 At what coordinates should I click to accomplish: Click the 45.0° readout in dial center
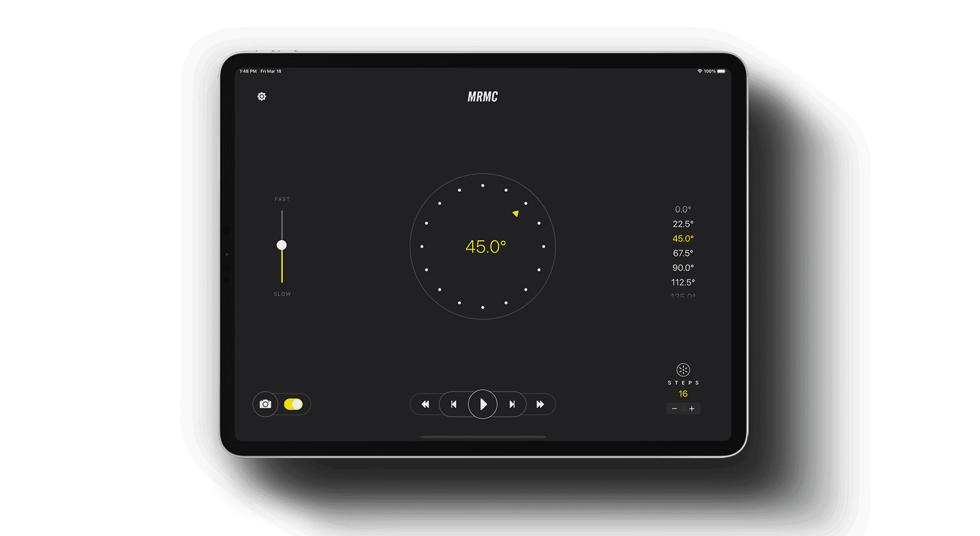486,246
